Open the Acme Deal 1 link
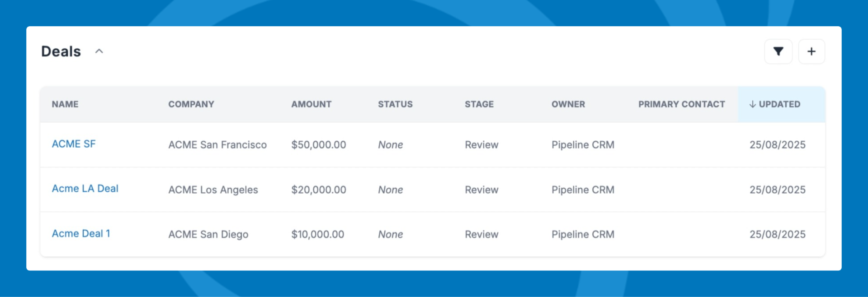868x297 pixels. (x=81, y=234)
